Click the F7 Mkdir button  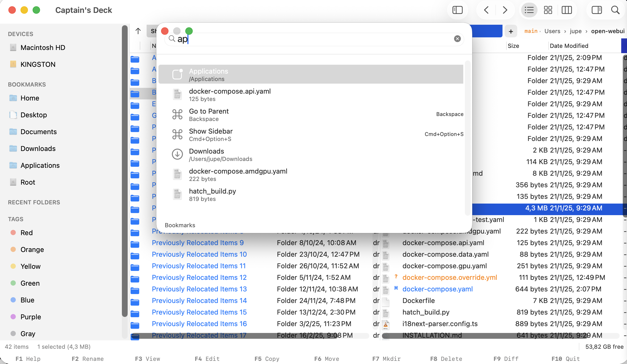(386, 358)
